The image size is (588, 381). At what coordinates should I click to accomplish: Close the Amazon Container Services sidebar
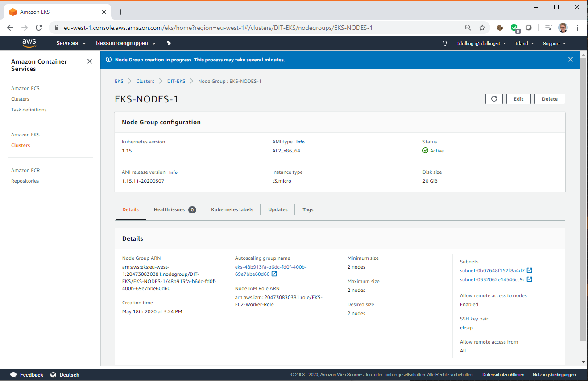[x=90, y=61]
